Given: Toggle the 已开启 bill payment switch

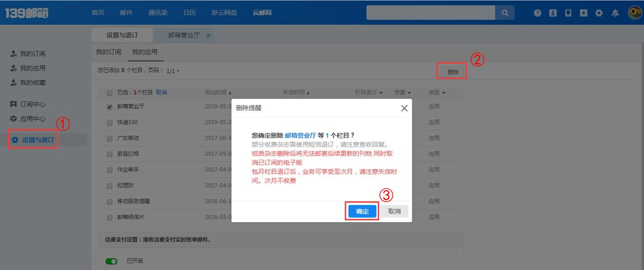Looking at the screenshot, I should pos(112,261).
